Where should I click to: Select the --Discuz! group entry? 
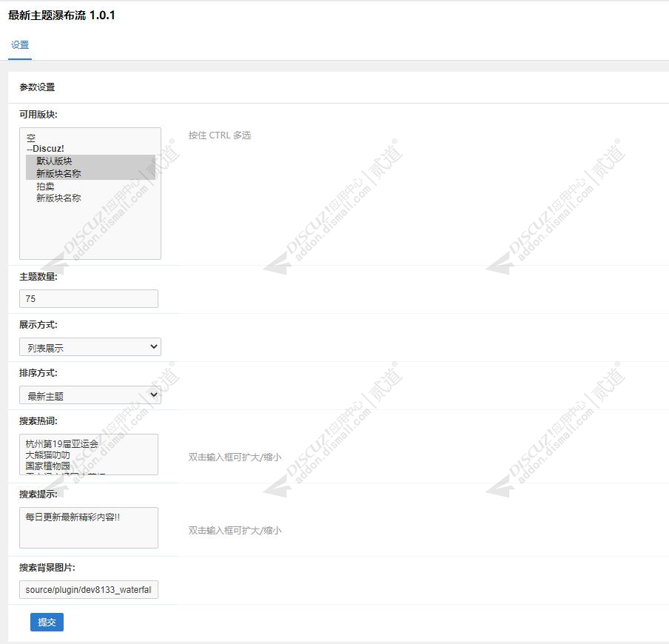pyautogui.click(x=45, y=149)
